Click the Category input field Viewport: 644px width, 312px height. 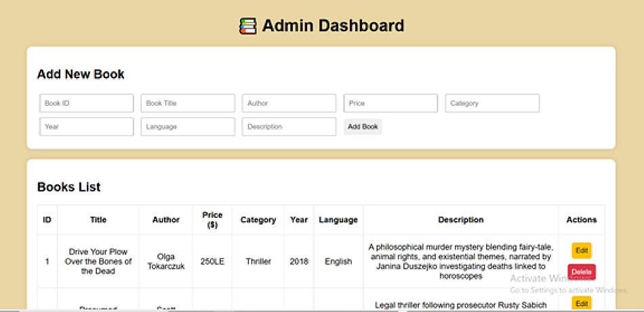[492, 103]
